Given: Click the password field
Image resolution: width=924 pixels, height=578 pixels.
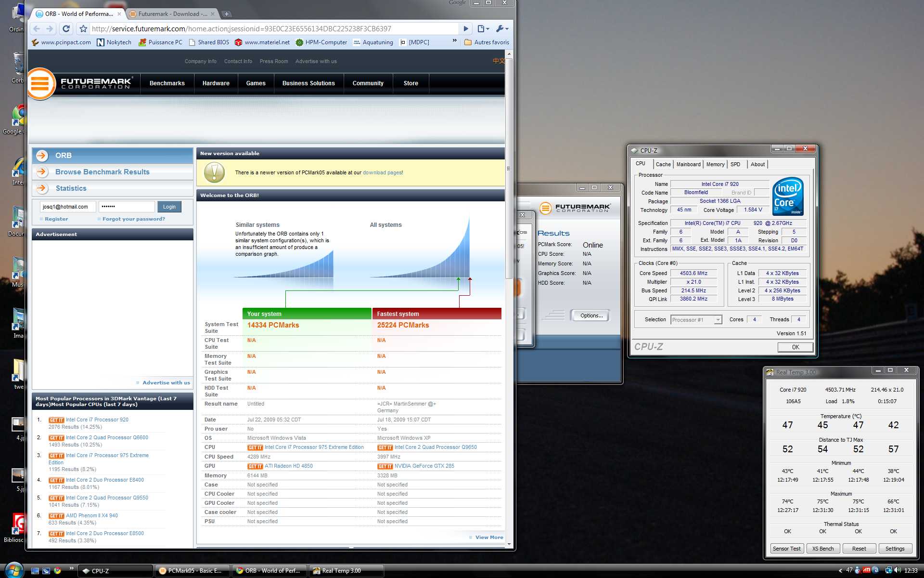Looking at the screenshot, I should click(x=127, y=207).
